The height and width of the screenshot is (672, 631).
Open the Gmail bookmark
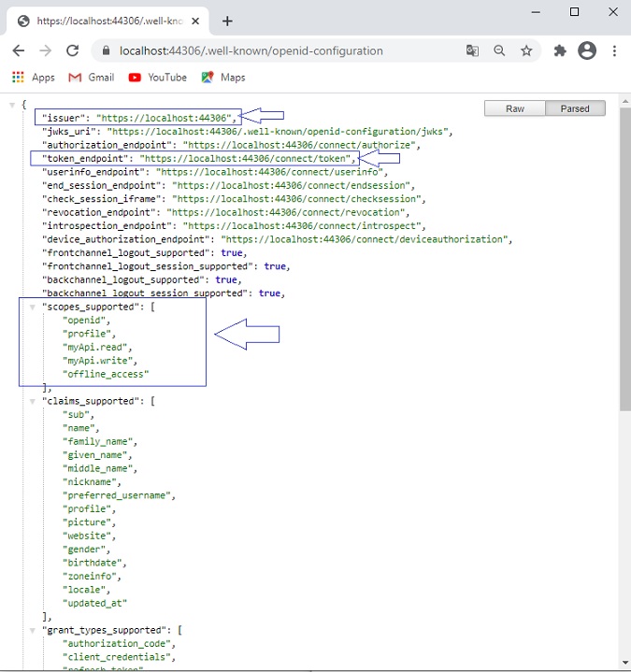point(92,78)
